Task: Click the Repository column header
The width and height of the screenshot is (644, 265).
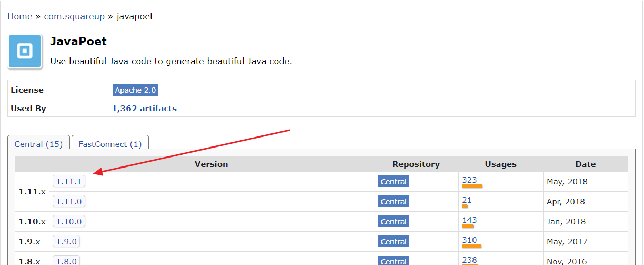Action: pos(416,164)
